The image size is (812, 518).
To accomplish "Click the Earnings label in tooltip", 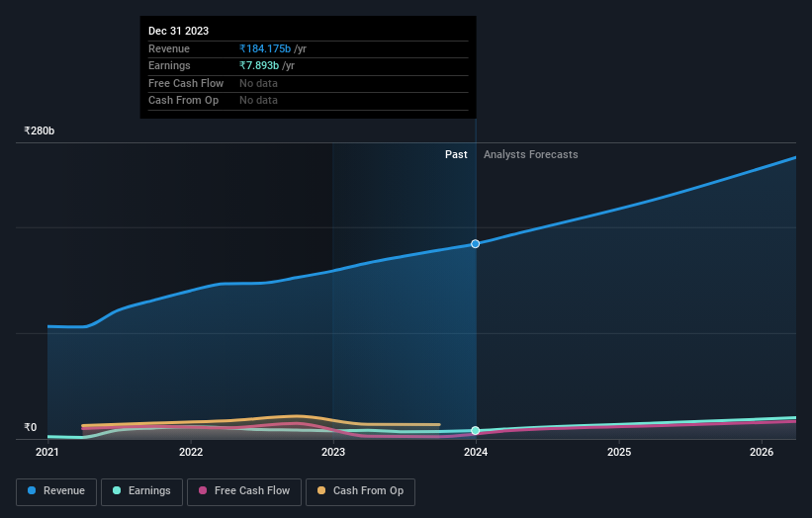I will click(169, 65).
